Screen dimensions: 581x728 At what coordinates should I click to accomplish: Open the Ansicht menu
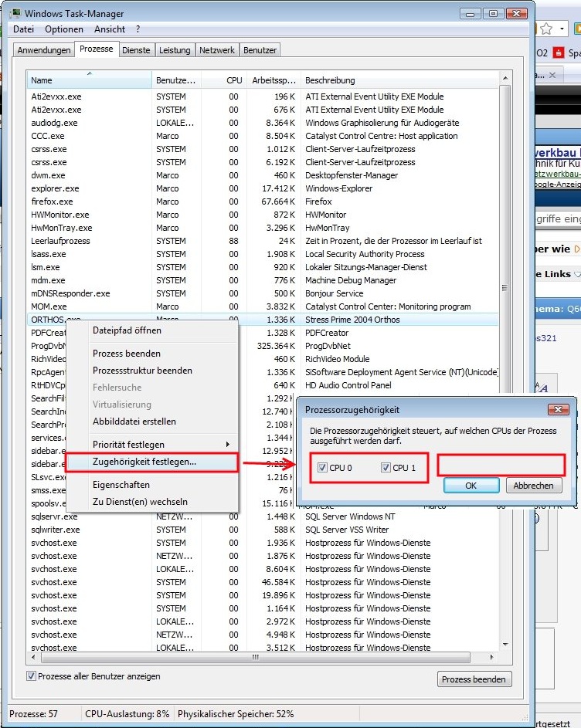pyautogui.click(x=110, y=29)
